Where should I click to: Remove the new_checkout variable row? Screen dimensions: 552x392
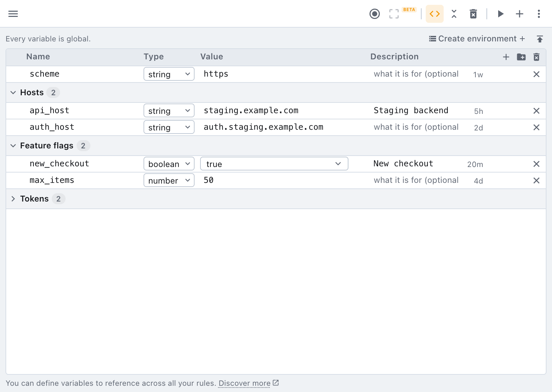(536, 164)
